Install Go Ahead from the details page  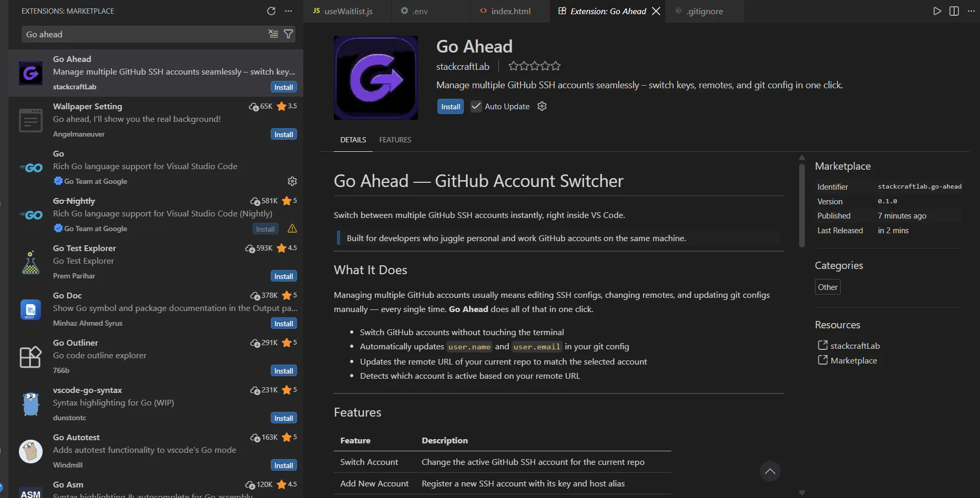click(451, 107)
